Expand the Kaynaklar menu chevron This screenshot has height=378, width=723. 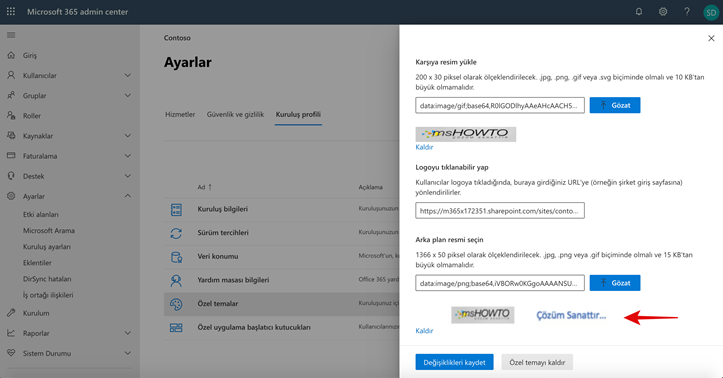(128, 136)
